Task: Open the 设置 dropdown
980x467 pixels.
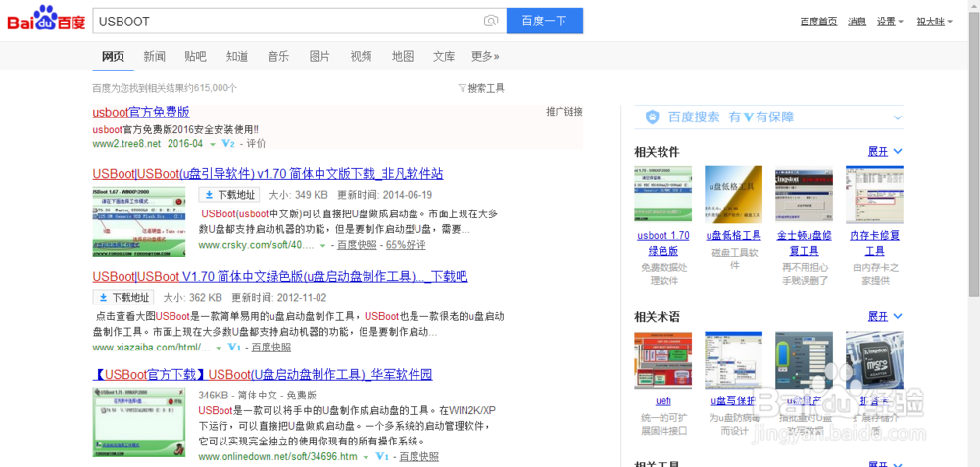Action: [x=890, y=22]
